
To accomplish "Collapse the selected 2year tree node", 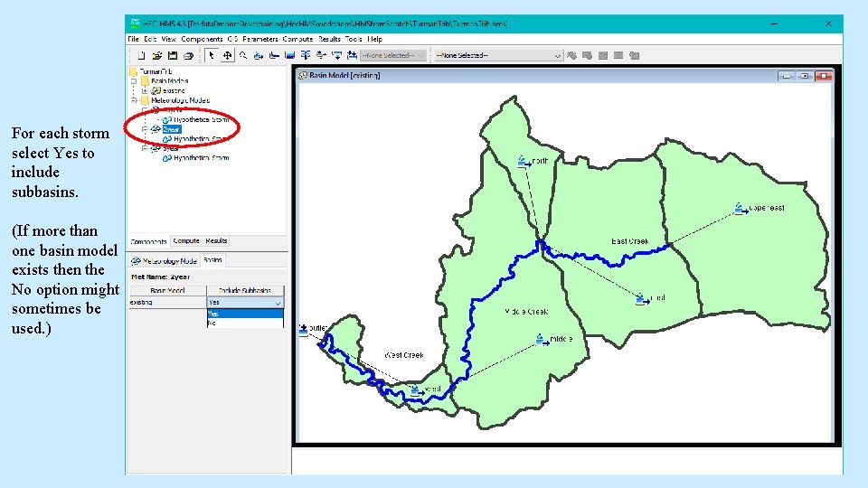I will [x=145, y=129].
